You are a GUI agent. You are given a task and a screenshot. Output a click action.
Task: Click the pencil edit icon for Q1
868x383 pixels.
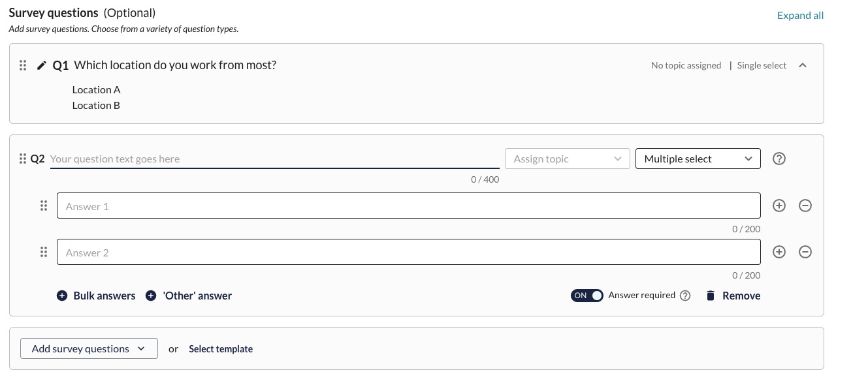[42, 65]
